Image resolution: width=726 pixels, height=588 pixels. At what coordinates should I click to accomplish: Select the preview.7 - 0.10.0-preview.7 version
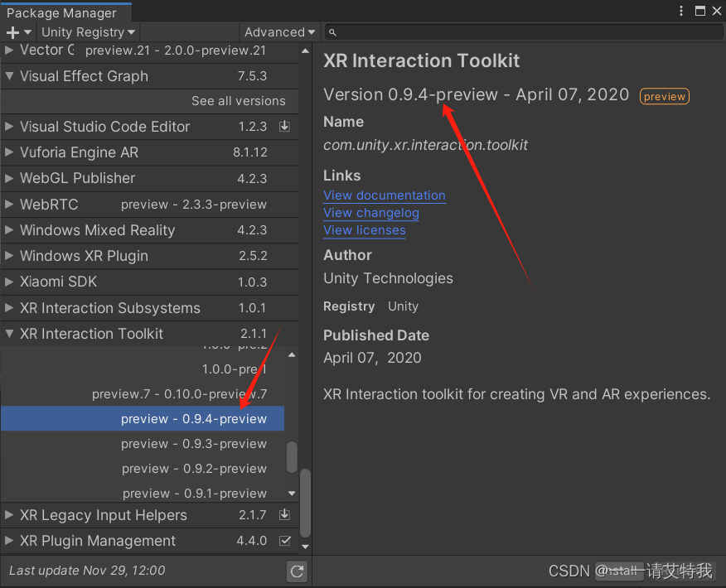(x=179, y=394)
